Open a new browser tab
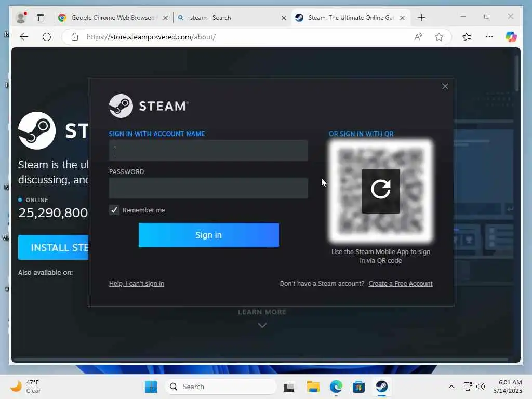 click(421, 18)
